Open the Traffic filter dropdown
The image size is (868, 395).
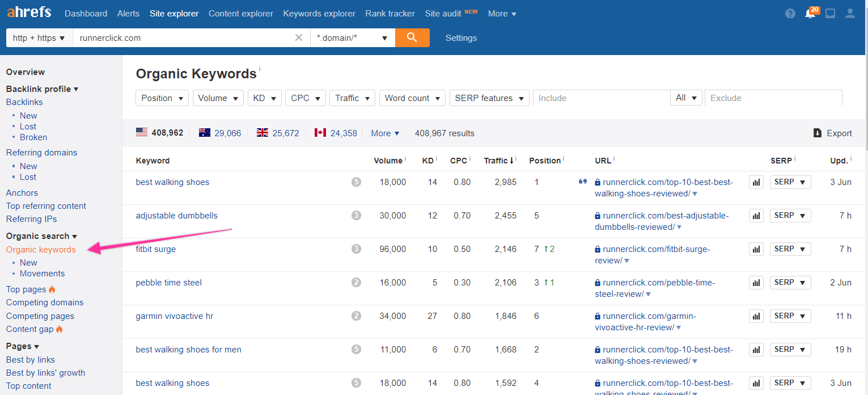click(353, 98)
